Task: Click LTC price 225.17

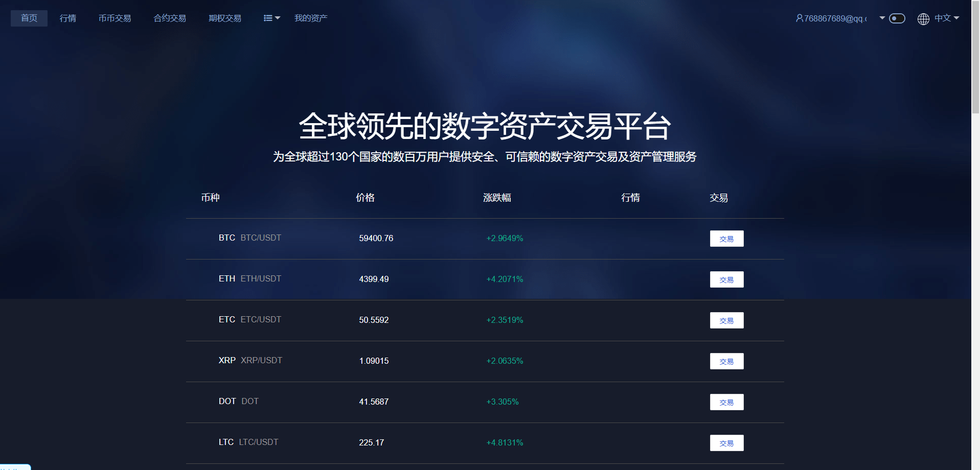Action: tap(372, 443)
